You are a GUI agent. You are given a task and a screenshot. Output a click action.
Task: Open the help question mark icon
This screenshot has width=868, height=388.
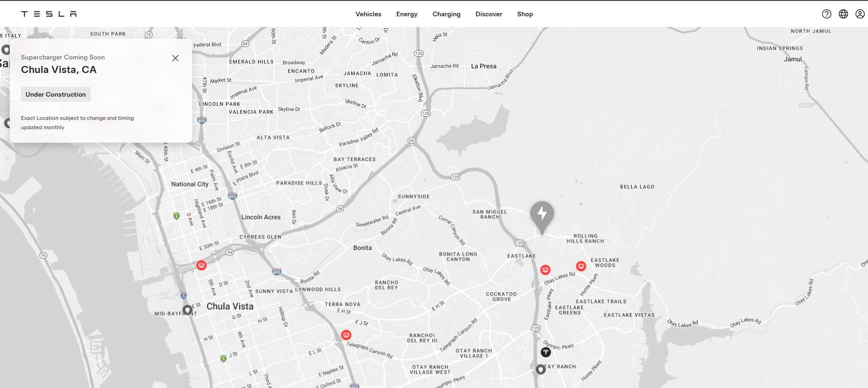[826, 14]
